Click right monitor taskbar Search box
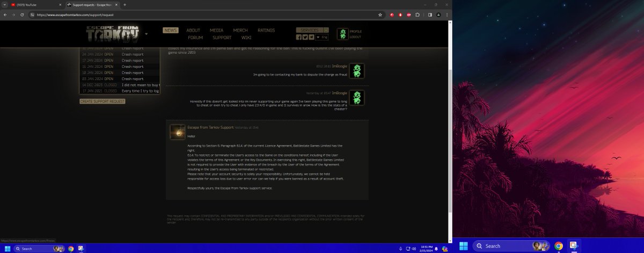The width and height of the screenshot is (644, 253). click(511, 246)
